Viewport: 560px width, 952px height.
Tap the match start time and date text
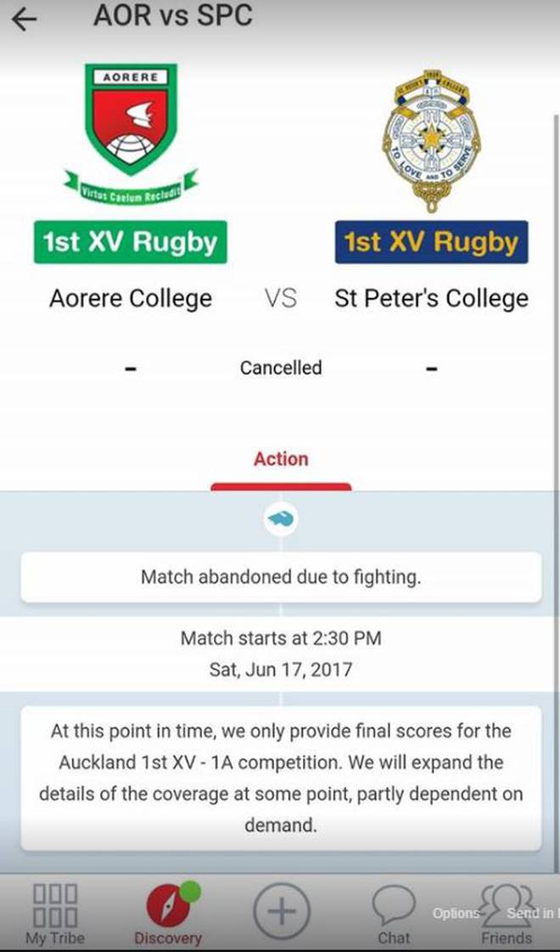(281, 654)
